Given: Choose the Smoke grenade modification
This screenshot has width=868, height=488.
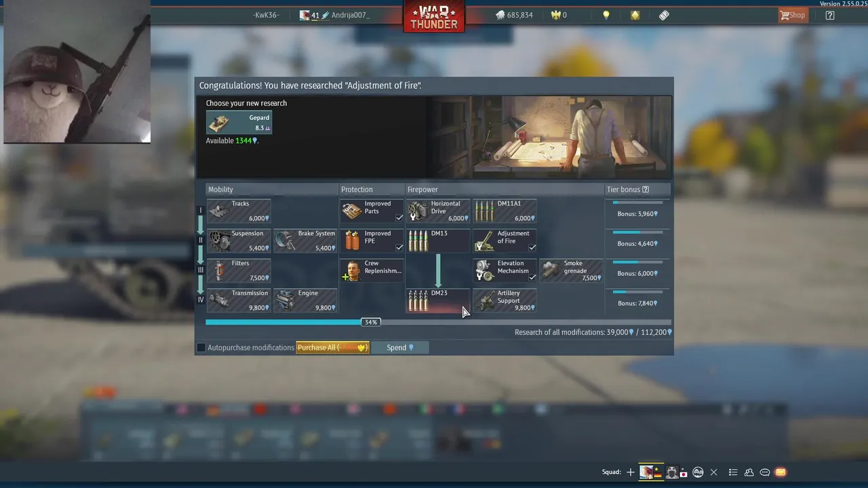Looking at the screenshot, I should [571, 270].
